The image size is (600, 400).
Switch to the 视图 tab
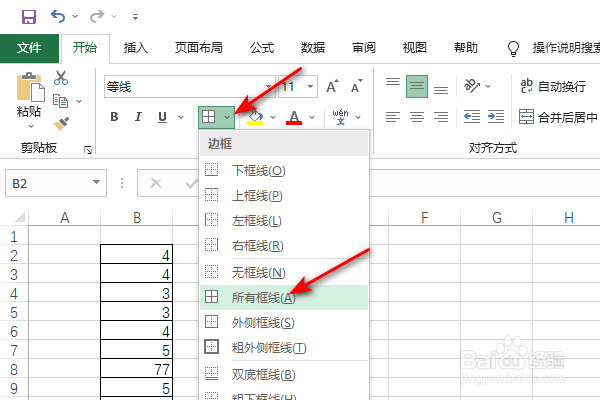pyautogui.click(x=414, y=48)
